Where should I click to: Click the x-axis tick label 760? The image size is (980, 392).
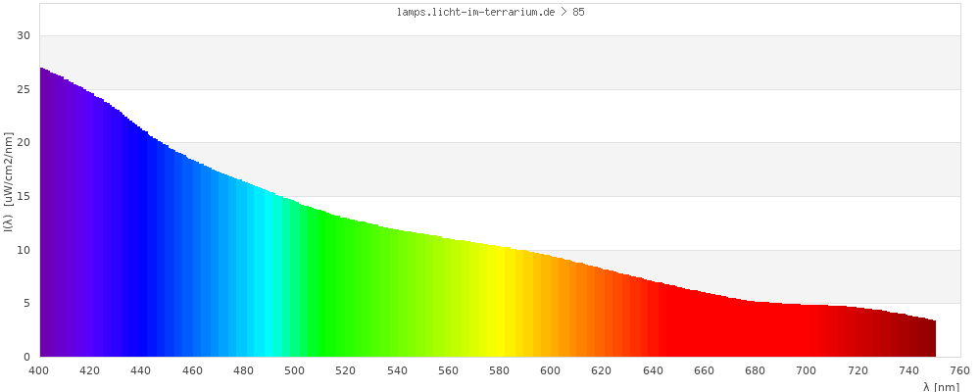click(959, 370)
